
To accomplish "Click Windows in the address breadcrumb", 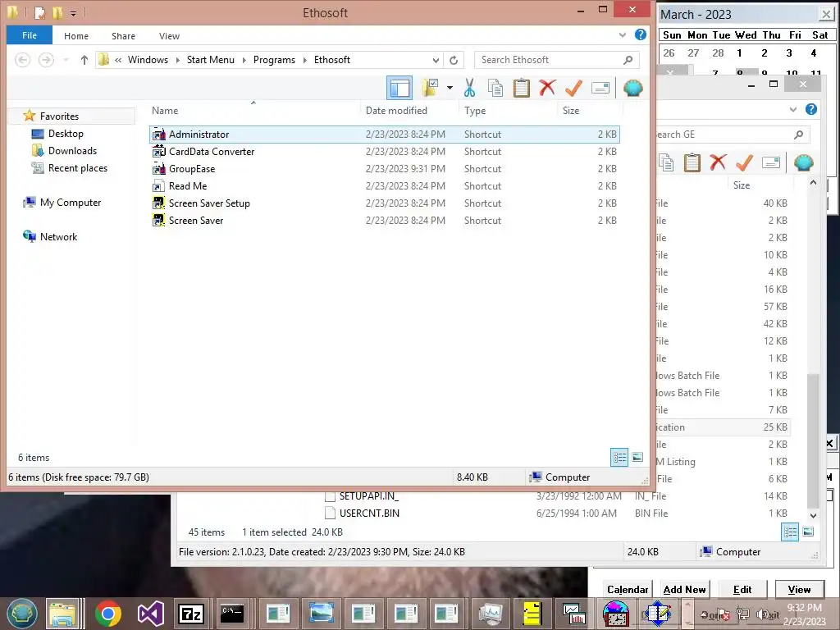I will tap(148, 59).
